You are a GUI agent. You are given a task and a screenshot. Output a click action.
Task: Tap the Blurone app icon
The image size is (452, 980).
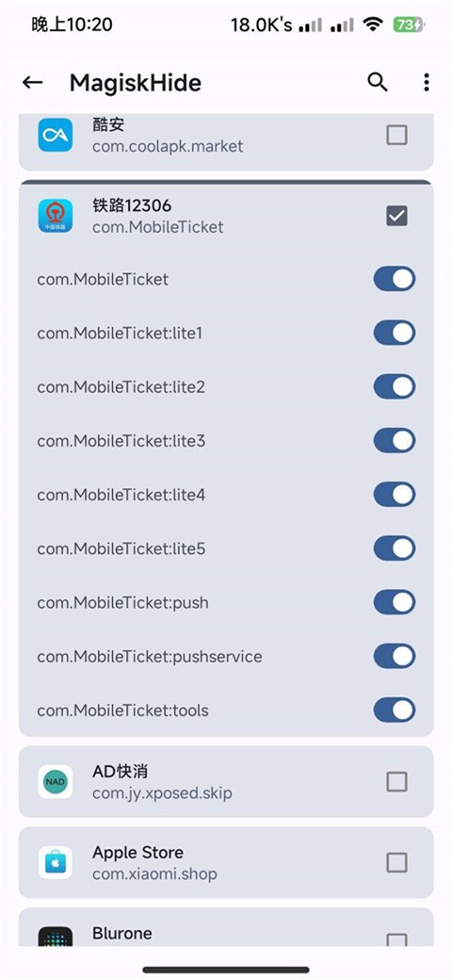point(55,935)
